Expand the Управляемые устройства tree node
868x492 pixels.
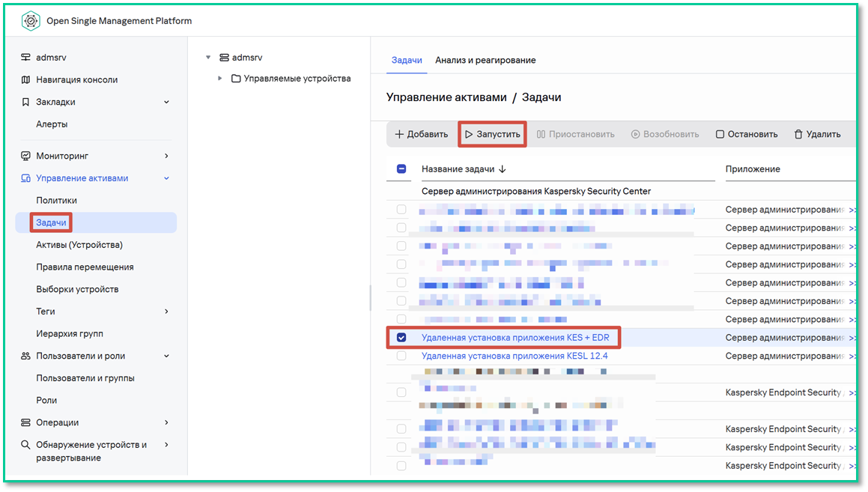(x=219, y=79)
